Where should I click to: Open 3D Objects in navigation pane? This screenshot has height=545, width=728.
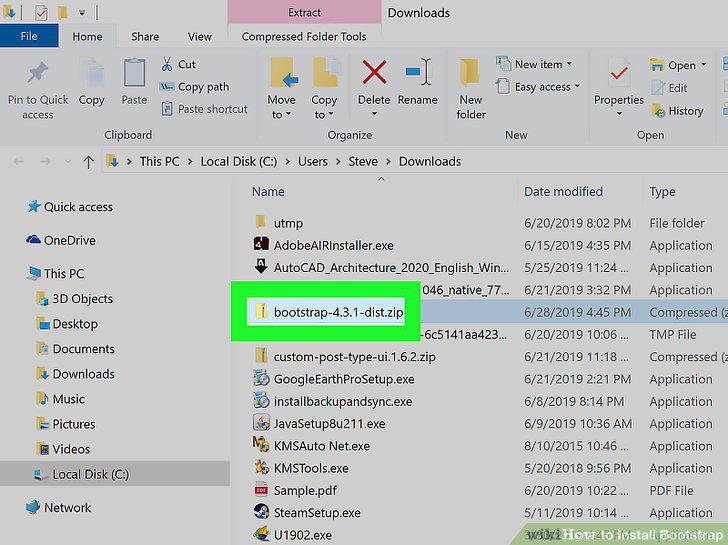point(82,298)
